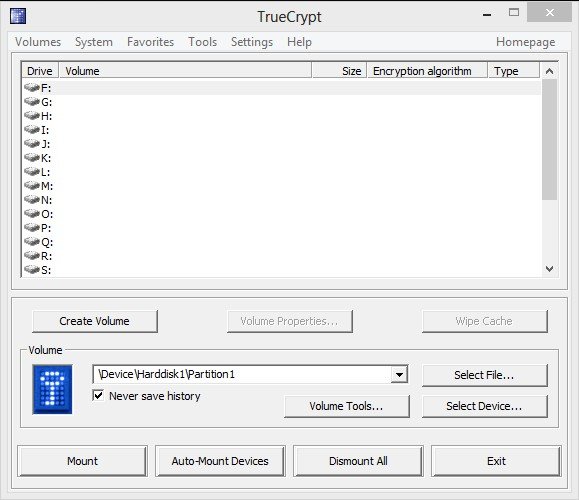Image resolution: width=579 pixels, height=500 pixels.
Task: Click the Type column header
Action: coord(514,71)
